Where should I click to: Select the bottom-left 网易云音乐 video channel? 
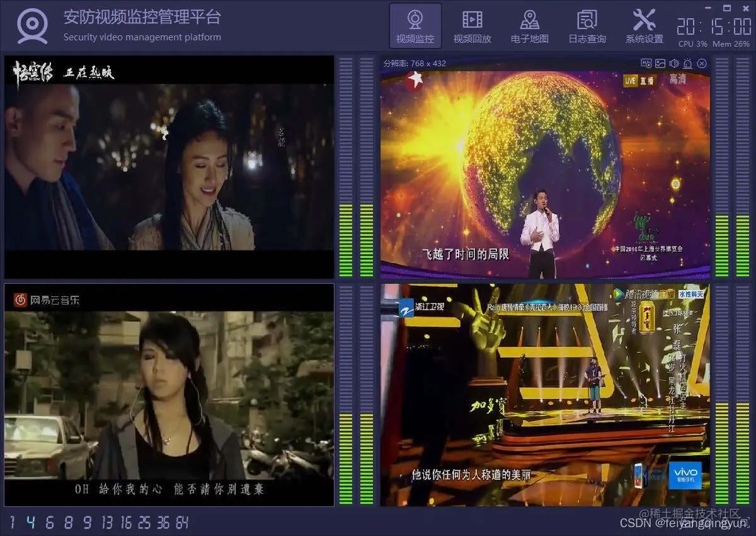point(169,395)
